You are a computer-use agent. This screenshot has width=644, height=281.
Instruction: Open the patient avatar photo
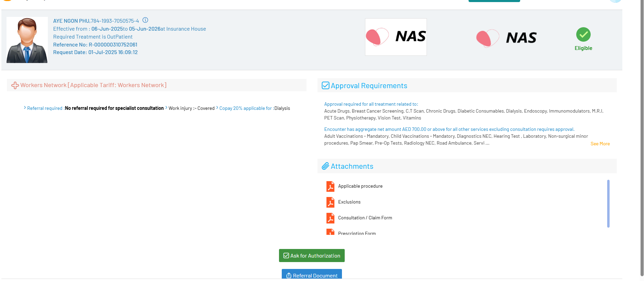[x=27, y=40]
